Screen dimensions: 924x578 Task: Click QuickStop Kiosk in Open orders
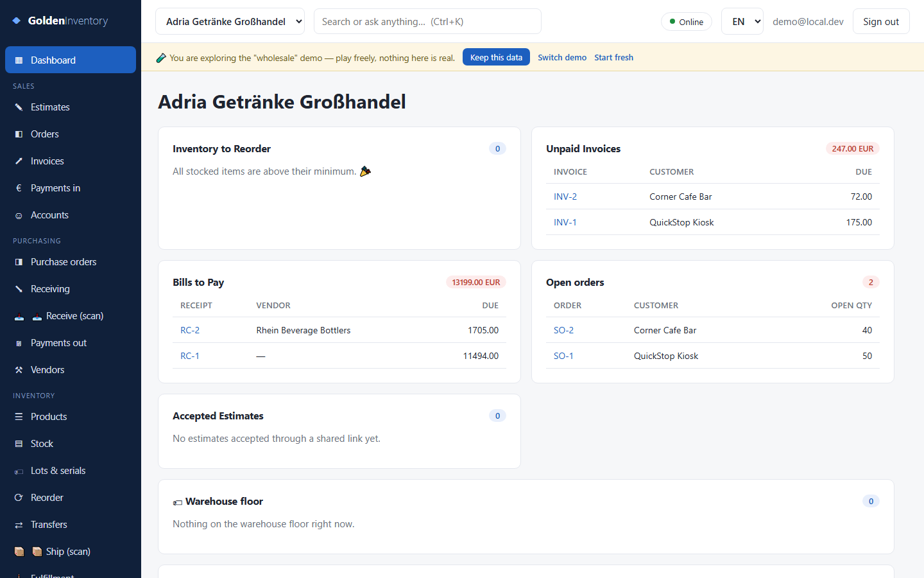[x=666, y=356]
